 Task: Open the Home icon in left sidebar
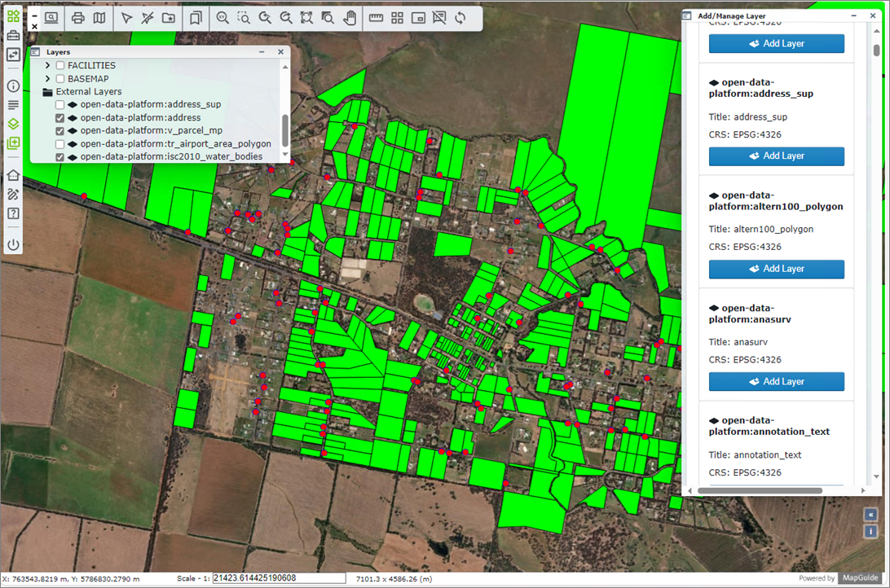13,175
